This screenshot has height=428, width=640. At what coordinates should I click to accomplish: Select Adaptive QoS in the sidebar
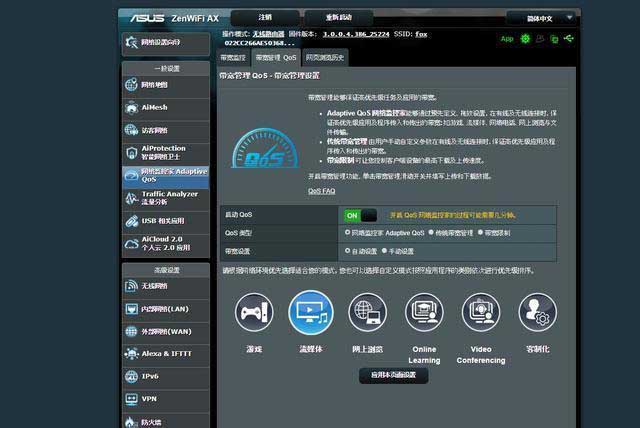[166, 176]
